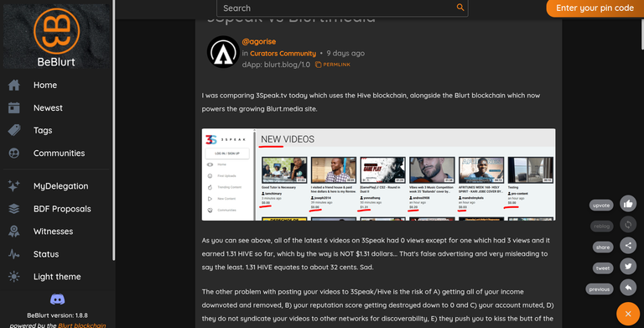
Task: Click the MyDelegation sparkle icon
Action: pos(14,185)
